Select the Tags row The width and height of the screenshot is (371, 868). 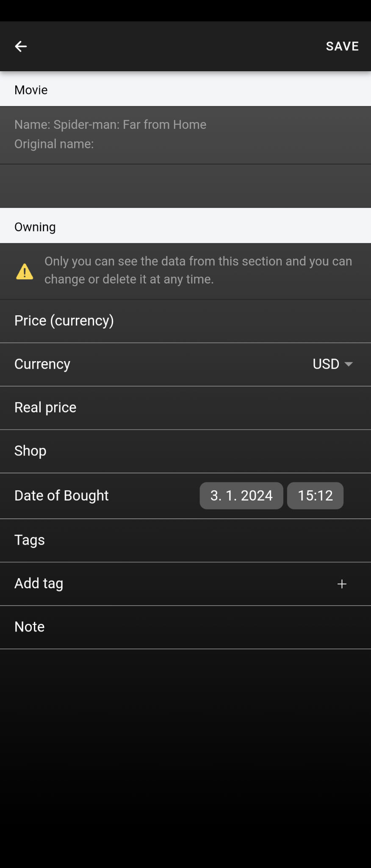185,540
